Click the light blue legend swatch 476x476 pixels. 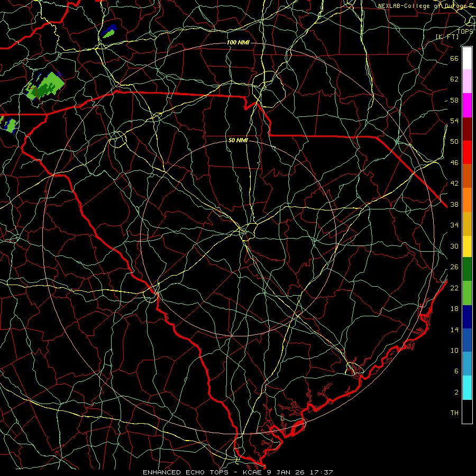click(x=467, y=363)
